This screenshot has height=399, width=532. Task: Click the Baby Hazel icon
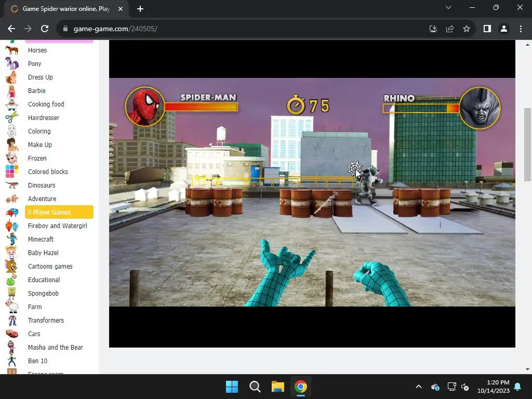point(11,253)
